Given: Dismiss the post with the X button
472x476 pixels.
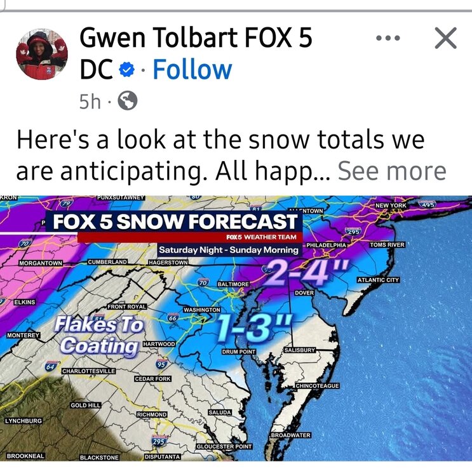Looking at the screenshot, I should 445,39.
